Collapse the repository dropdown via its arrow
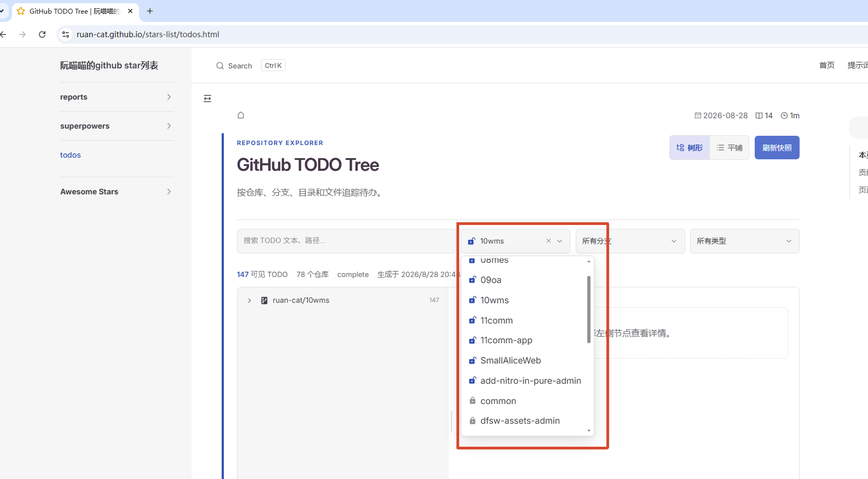Image resolution: width=868 pixels, height=479 pixels. (x=560, y=241)
